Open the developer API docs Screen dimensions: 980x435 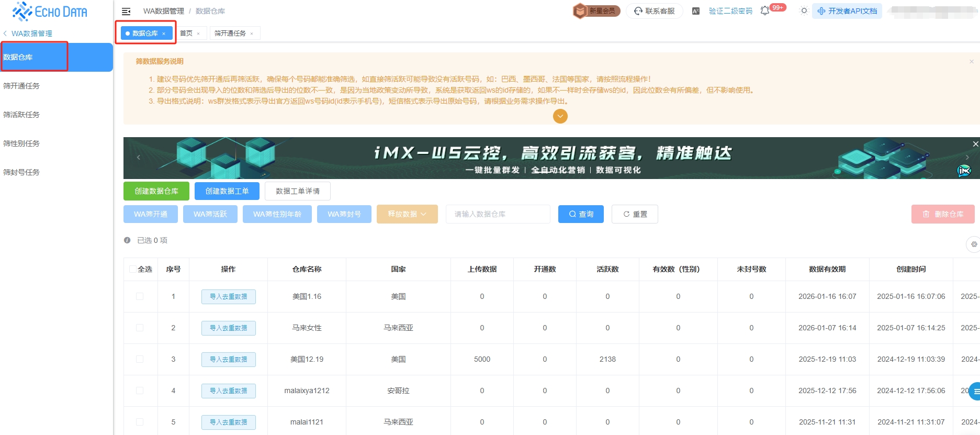tap(847, 11)
